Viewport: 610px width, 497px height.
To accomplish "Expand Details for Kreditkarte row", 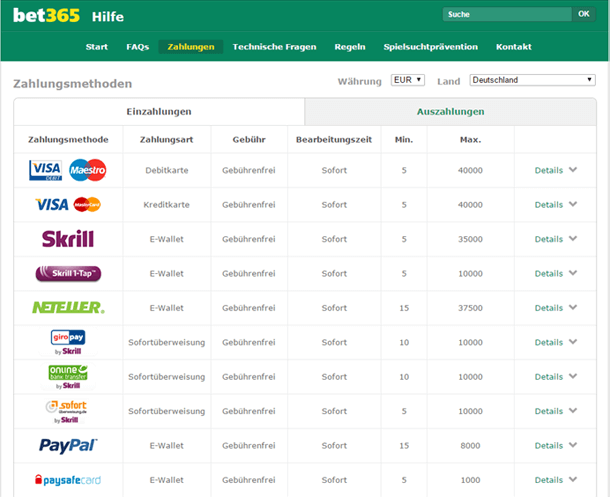I will [556, 205].
